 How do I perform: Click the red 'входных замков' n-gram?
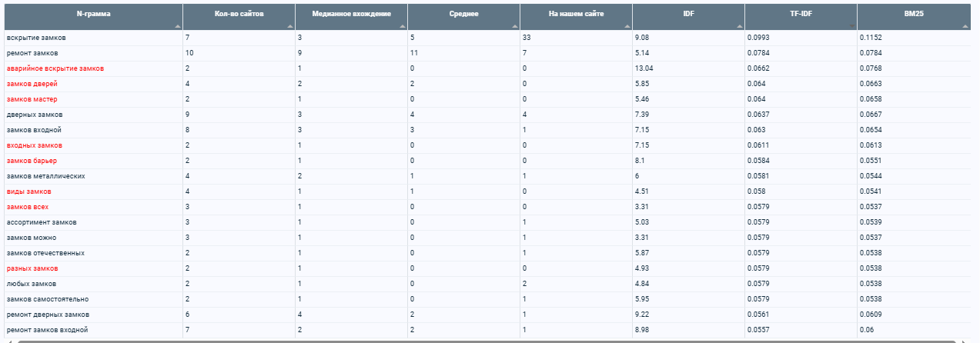click(x=34, y=145)
